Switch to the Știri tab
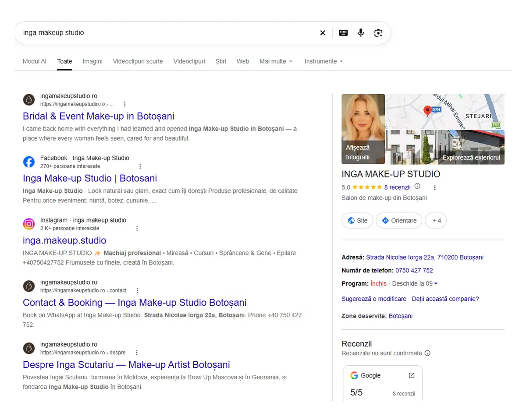Image resolution: width=526 pixels, height=420 pixels. 221,61
